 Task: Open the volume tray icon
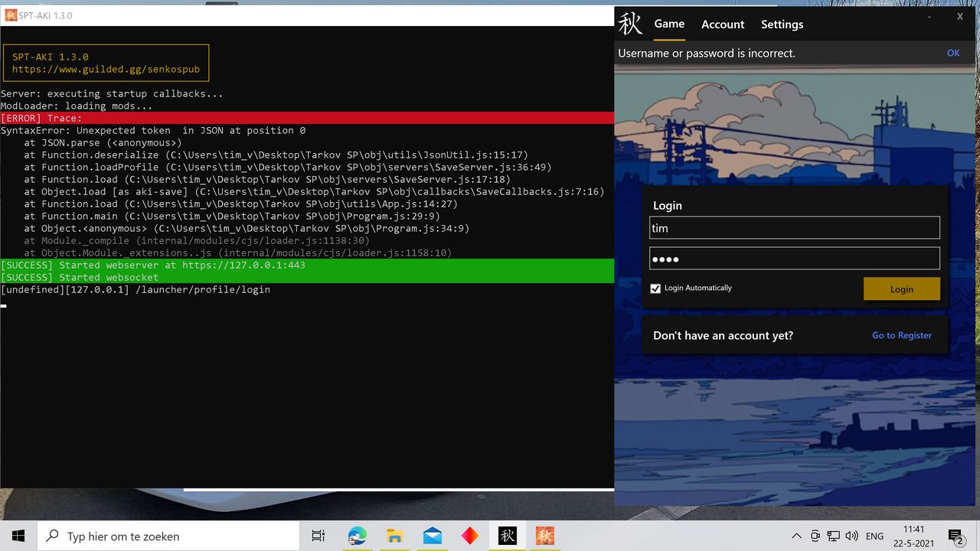tap(852, 536)
